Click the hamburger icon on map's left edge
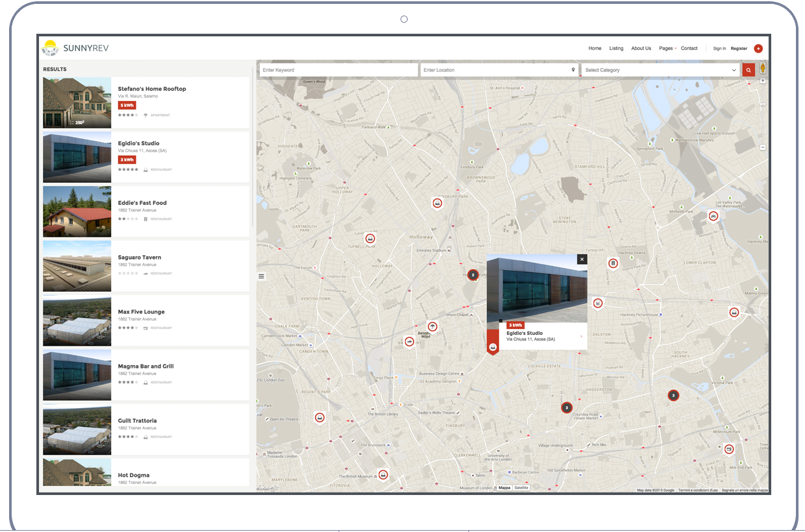The height and width of the screenshot is (532, 805). pyautogui.click(x=262, y=276)
